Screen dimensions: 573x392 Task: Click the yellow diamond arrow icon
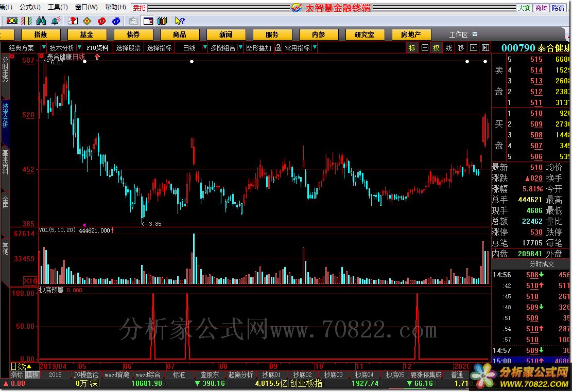[87, 21]
